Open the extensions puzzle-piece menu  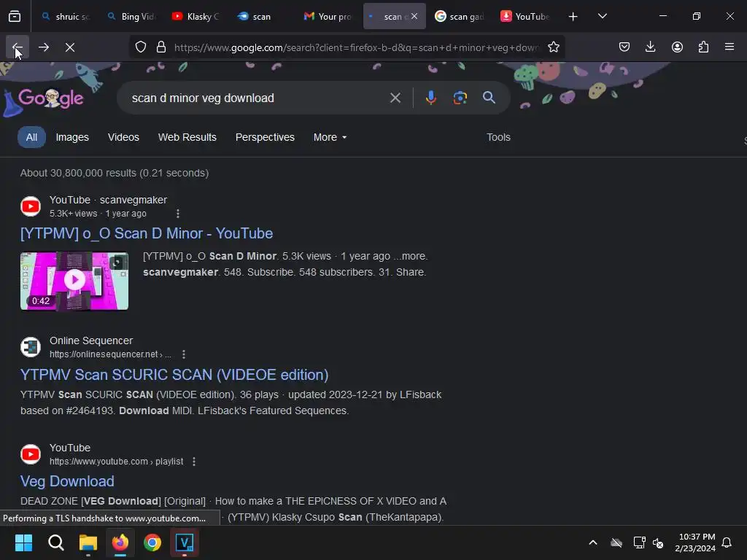coord(703,47)
